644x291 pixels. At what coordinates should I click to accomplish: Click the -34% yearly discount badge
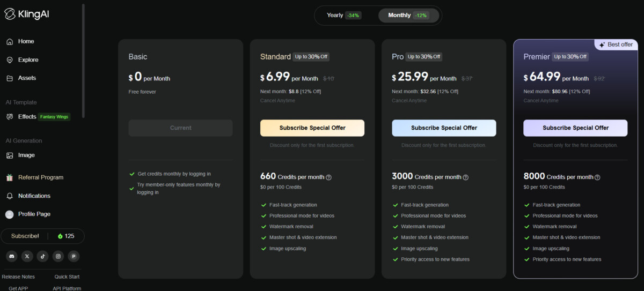click(x=353, y=16)
